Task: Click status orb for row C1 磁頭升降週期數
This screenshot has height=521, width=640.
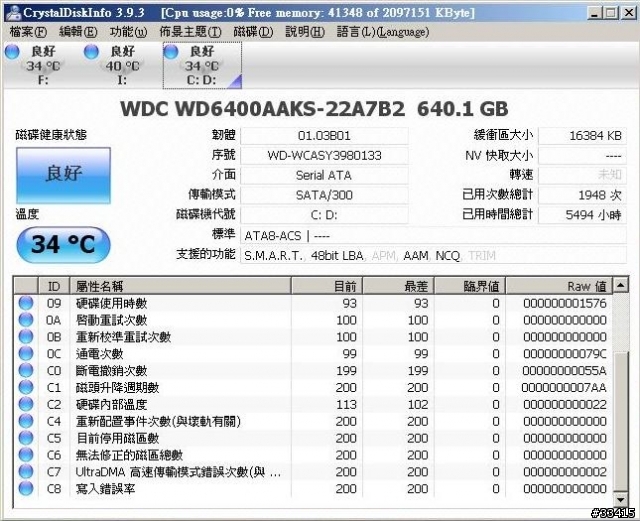Action: tap(26, 387)
